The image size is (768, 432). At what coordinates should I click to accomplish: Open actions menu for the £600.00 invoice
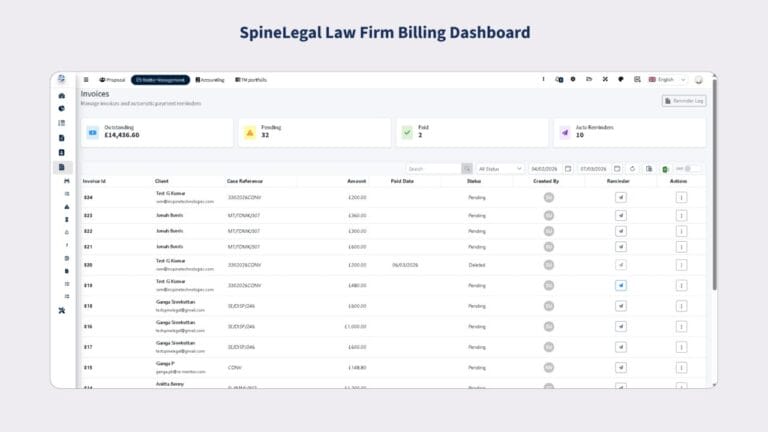pyautogui.click(x=681, y=247)
